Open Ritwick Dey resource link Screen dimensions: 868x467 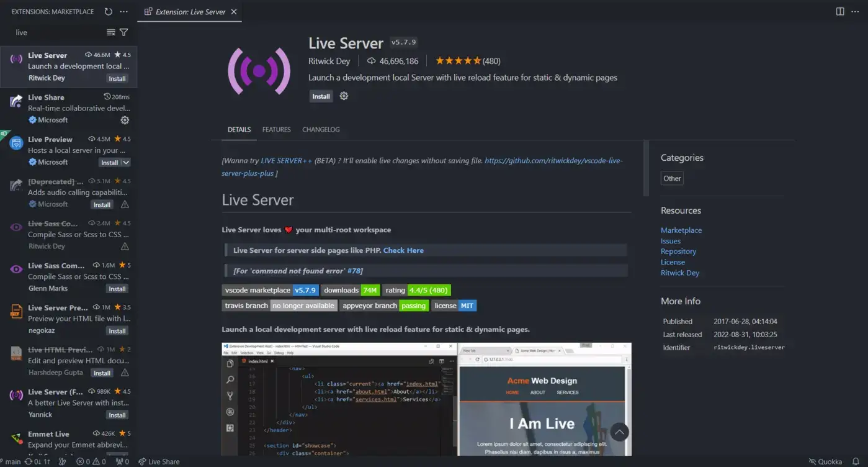(x=680, y=273)
